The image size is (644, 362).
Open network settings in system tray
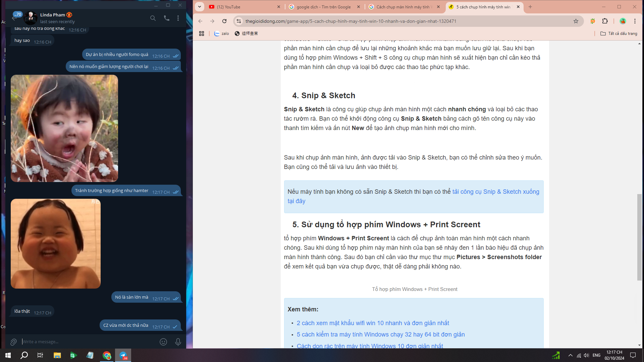click(x=579, y=355)
